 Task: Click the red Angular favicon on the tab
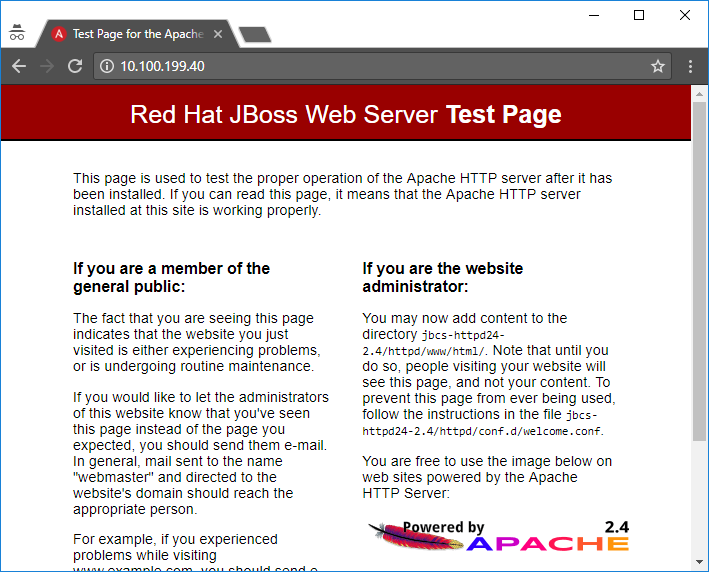point(59,34)
